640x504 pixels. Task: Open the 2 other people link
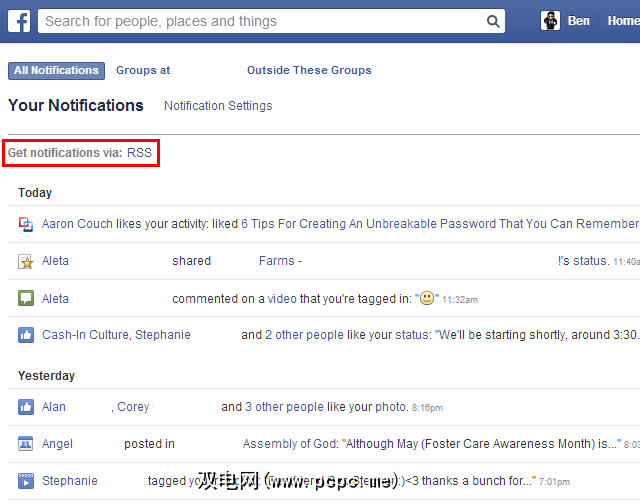(304, 335)
